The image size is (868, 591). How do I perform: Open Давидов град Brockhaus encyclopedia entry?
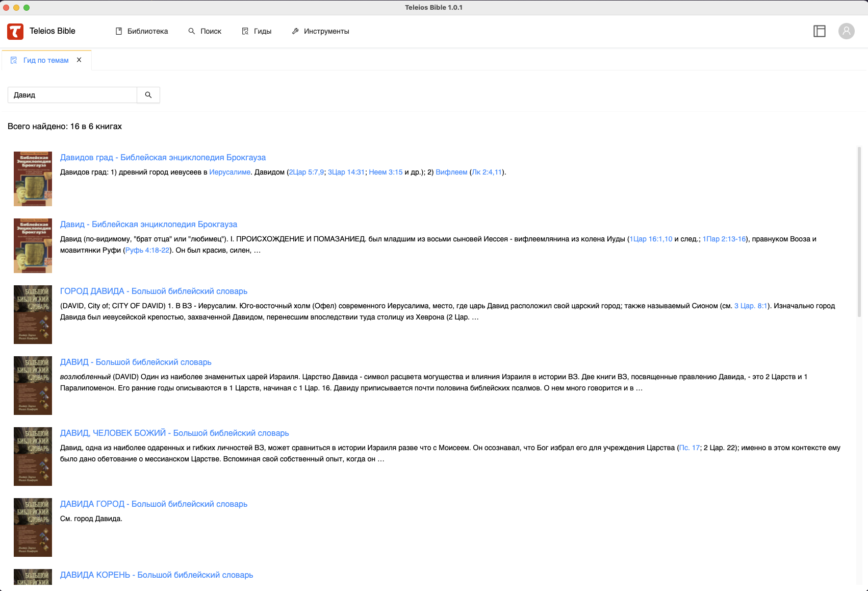[163, 157]
